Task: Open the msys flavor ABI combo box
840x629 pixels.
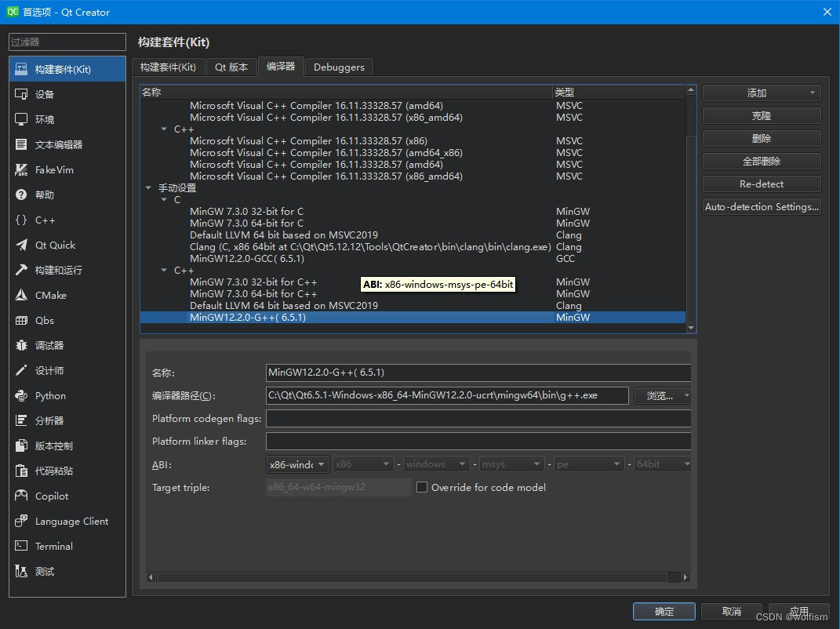Action: [511, 464]
